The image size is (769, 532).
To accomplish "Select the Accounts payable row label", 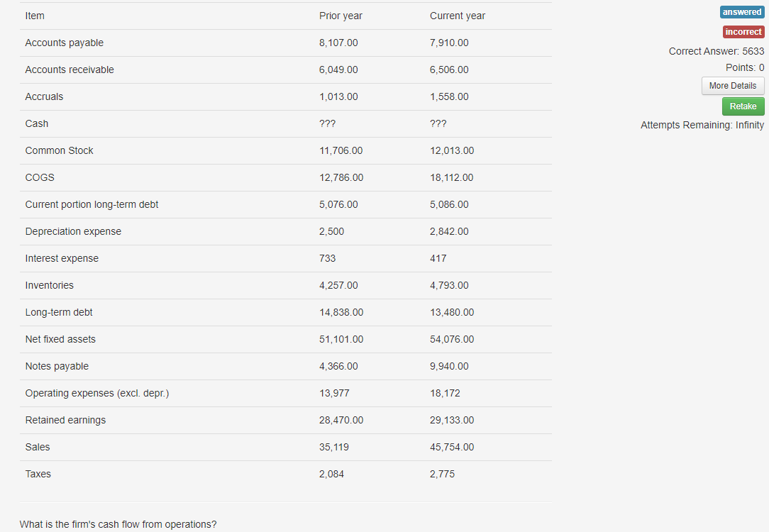I will point(65,43).
